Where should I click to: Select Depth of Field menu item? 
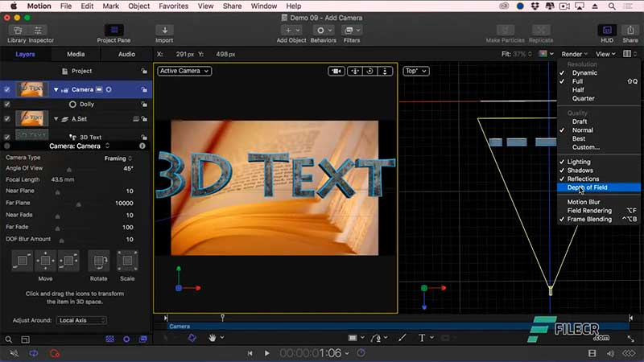588,187
